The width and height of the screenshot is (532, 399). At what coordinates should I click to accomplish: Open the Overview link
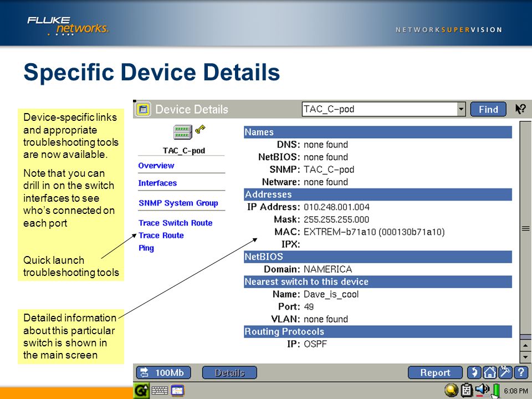(156, 166)
